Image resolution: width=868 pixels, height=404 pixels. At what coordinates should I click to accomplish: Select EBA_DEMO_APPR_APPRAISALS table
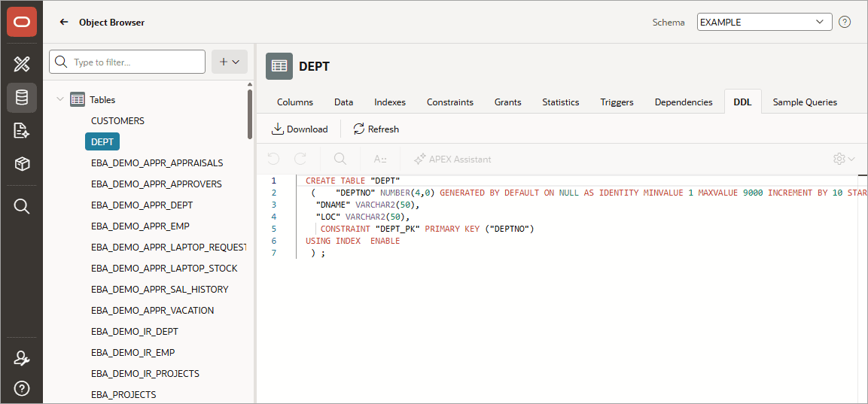coord(157,163)
